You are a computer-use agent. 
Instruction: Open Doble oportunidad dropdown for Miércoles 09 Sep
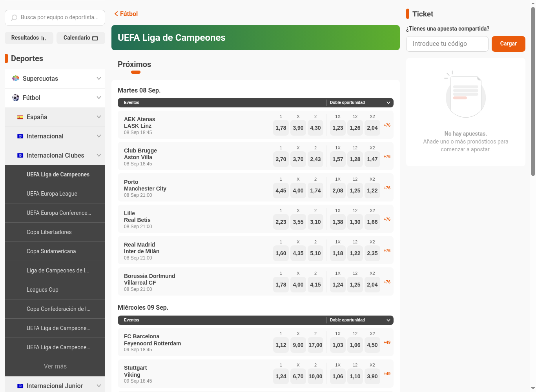coord(360,320)
